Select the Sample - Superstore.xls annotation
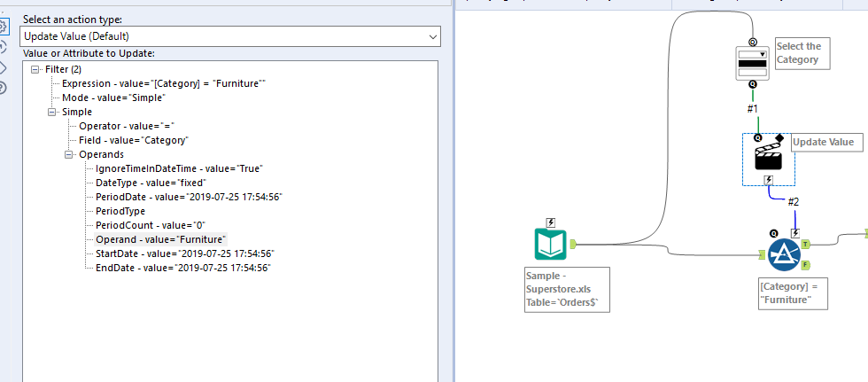The height and width of the screenshot is (382, 868). (x=568, y=290)
